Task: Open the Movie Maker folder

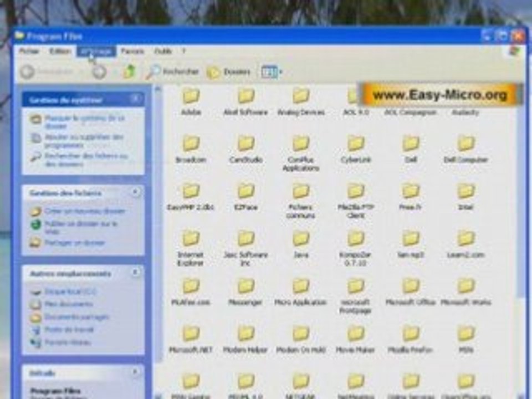Action: coord(356,339)
